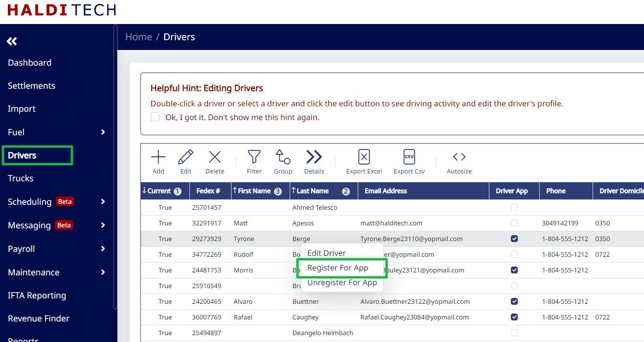Viewport: 644px width, 342px height.
Task: Toggle Driver App checkbox for Matt Apesos
Action: (514, 223)
